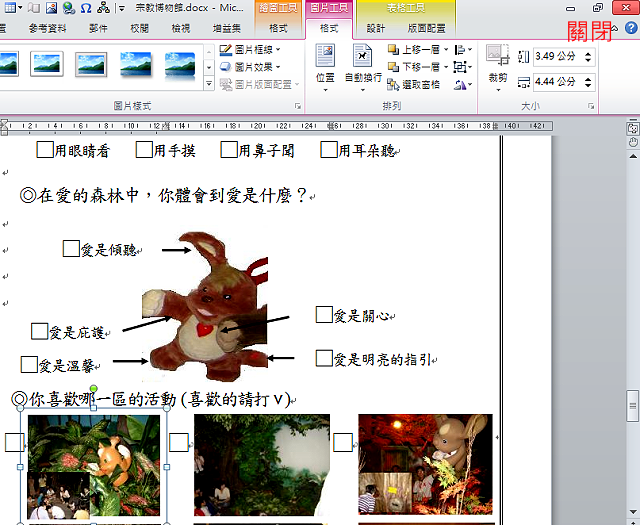Image resolution: width=640 pixels, height=525 pixels.
Task: Open the 圖片效果 picture effects menu
Action: click(250, 67)
